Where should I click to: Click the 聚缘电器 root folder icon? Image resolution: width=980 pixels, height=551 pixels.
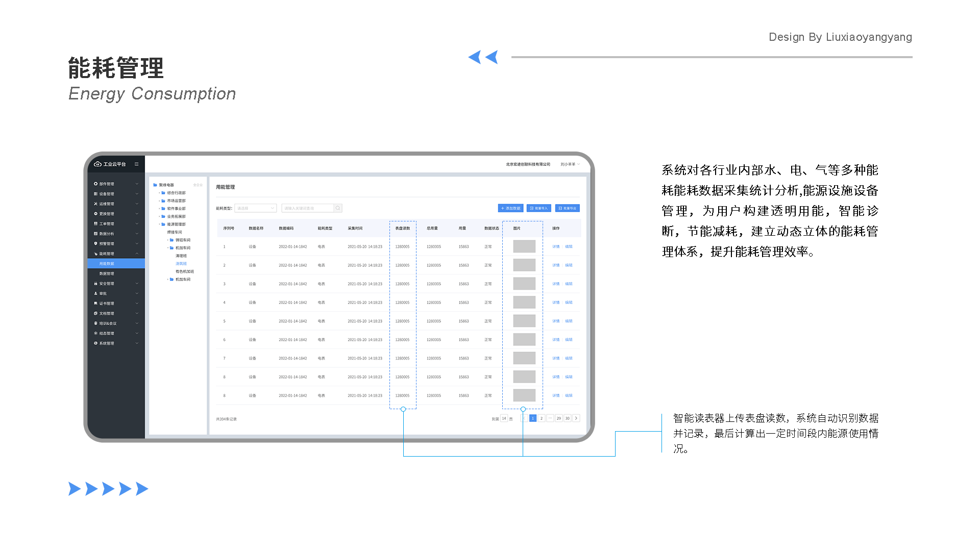tap(155, 185)
